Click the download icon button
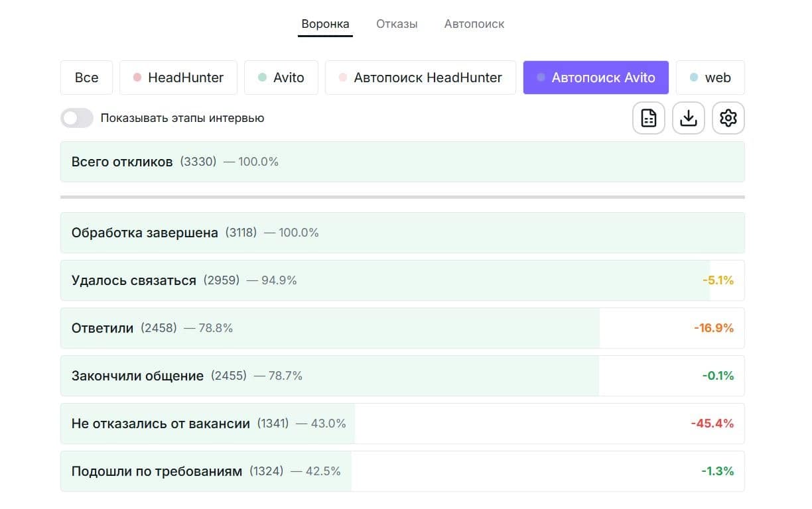 689,118
